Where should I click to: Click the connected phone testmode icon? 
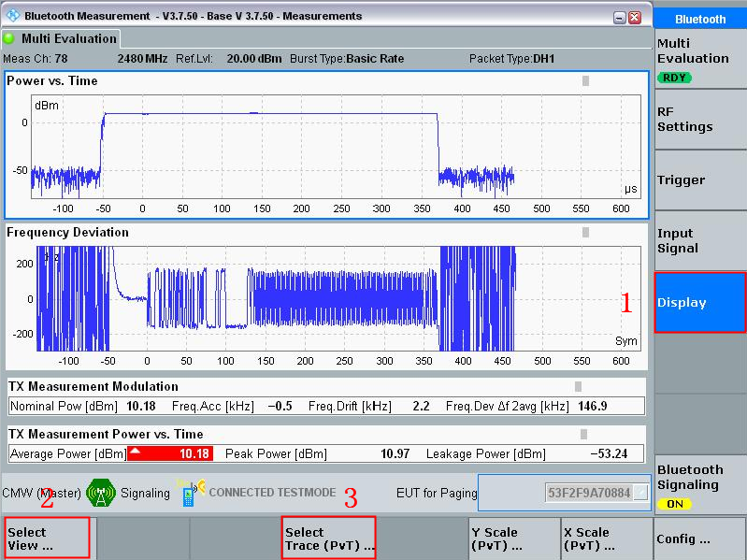190,493
